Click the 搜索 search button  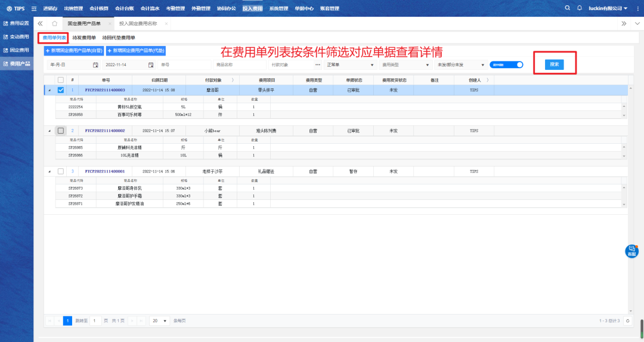click(554, 64)
